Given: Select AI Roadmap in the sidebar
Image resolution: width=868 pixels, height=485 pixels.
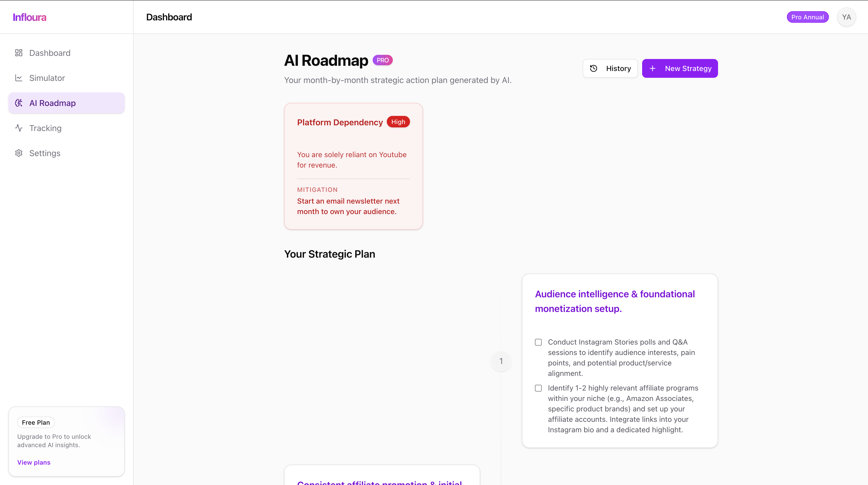Looking at the screenshot, I should [x=67, y=103].
